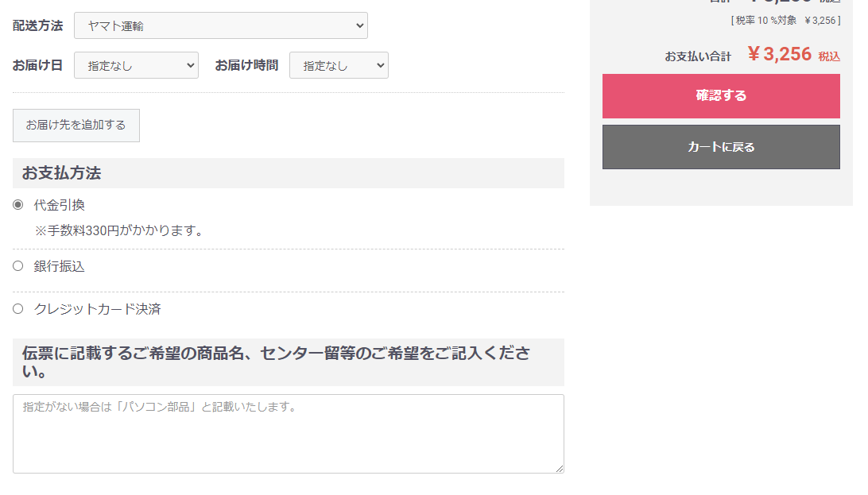Click the pink 確認する button

(x=721, y=96)
